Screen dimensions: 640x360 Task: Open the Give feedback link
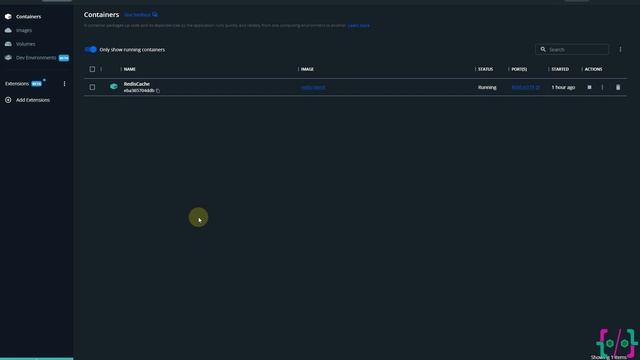pyautogui.click(x=141, y=15)
